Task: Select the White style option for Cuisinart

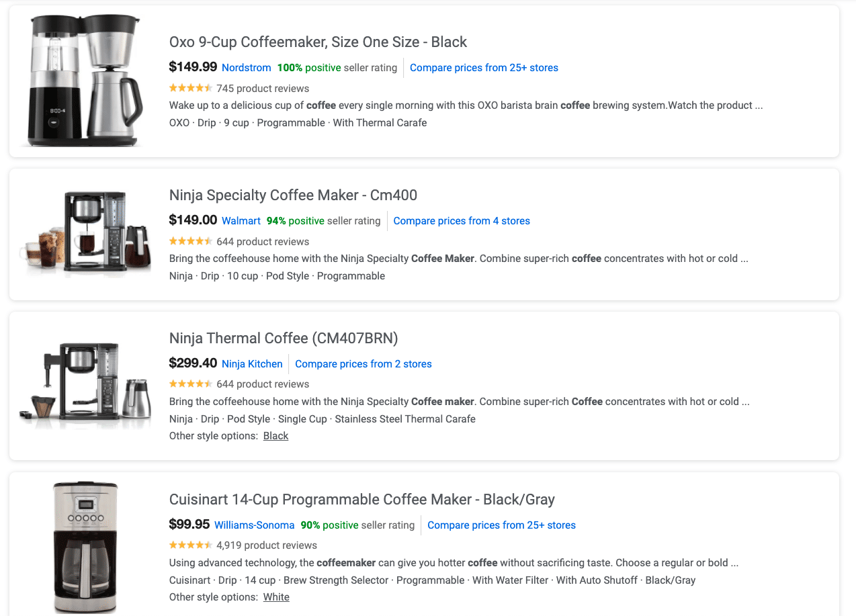Action: (x=275, y=597)
